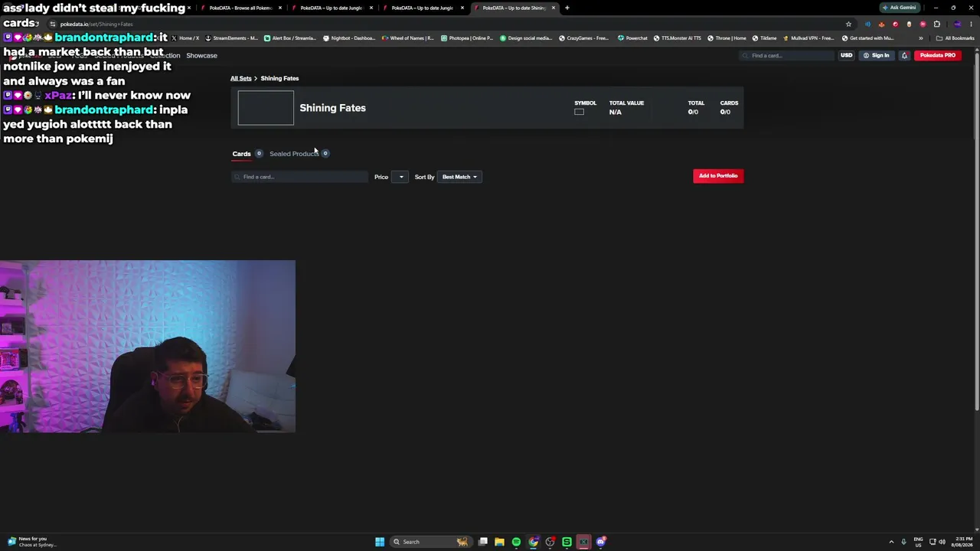This screenshot has height=551, width=980.
Task: Click the Pokedata PRO button
Action: click(x=938, y=55)
